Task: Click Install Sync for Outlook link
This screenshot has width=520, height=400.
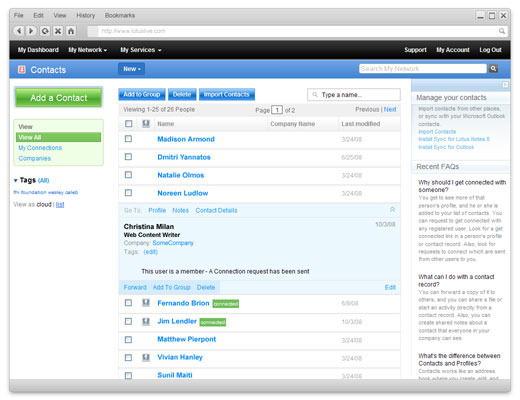Action: (x=446, y=147)
